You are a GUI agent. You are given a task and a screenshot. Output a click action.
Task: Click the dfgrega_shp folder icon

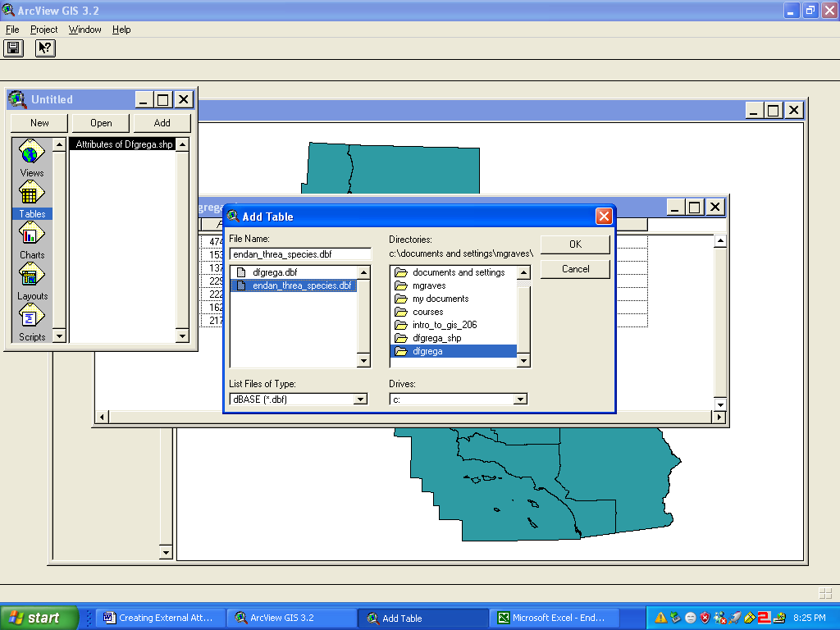400,338
